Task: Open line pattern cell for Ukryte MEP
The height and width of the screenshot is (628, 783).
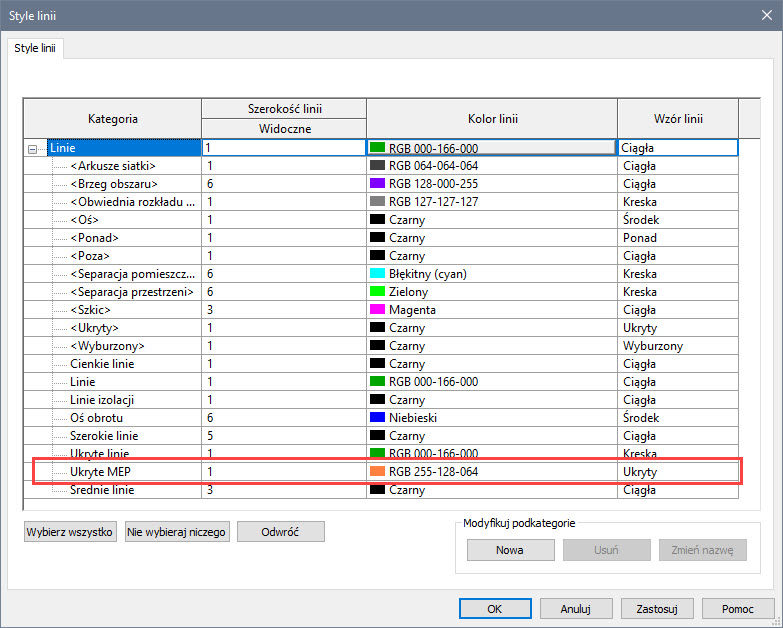Action: [x=677, y=471]
